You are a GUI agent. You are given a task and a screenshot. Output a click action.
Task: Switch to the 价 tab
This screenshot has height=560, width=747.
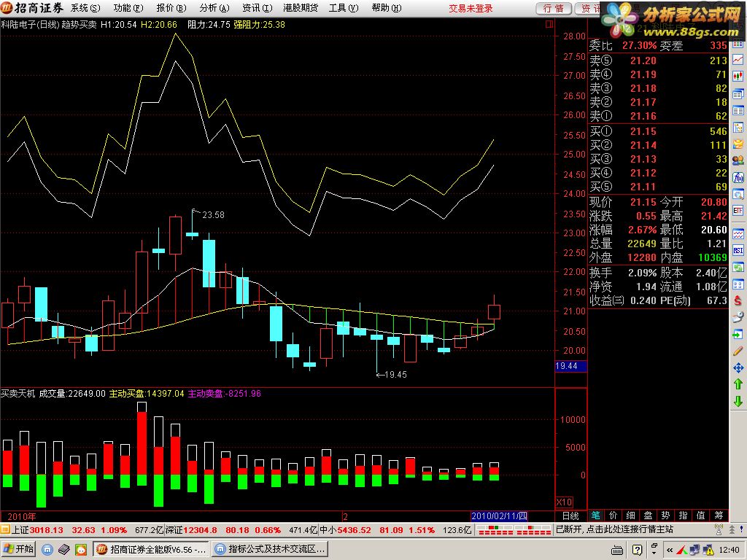coord(613,516)
